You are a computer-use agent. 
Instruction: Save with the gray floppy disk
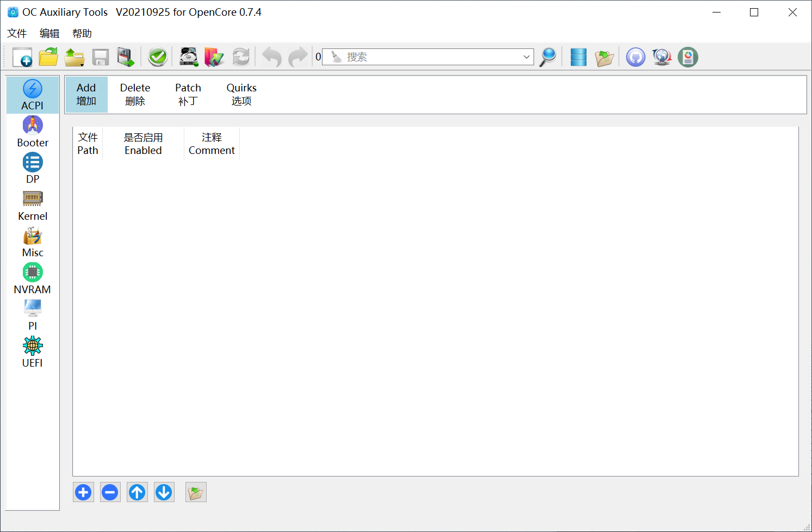pos(101,57)
